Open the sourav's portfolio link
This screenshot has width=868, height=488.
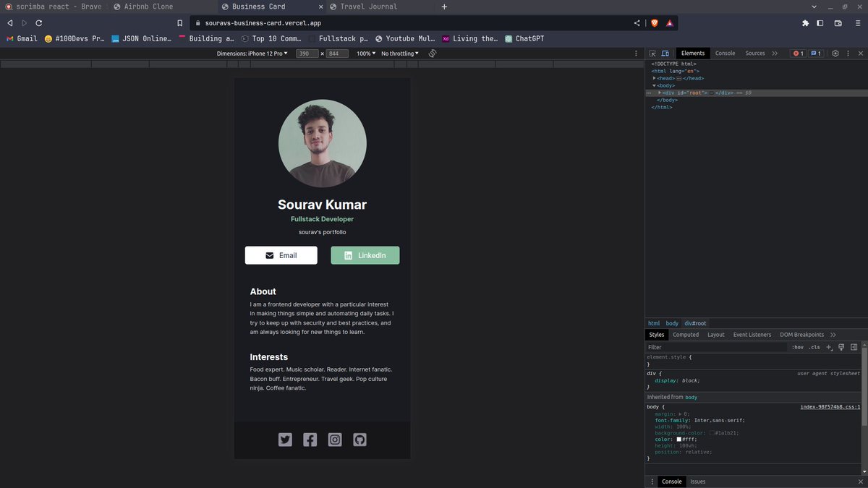(x=323, y=232)
